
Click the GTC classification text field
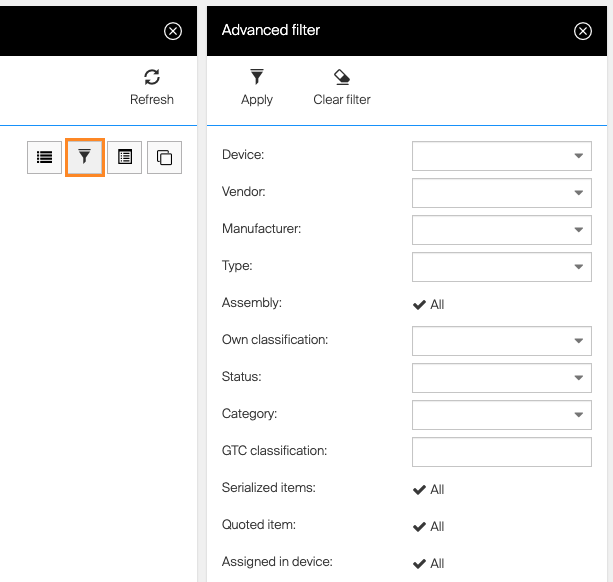(x=501, y=452)
